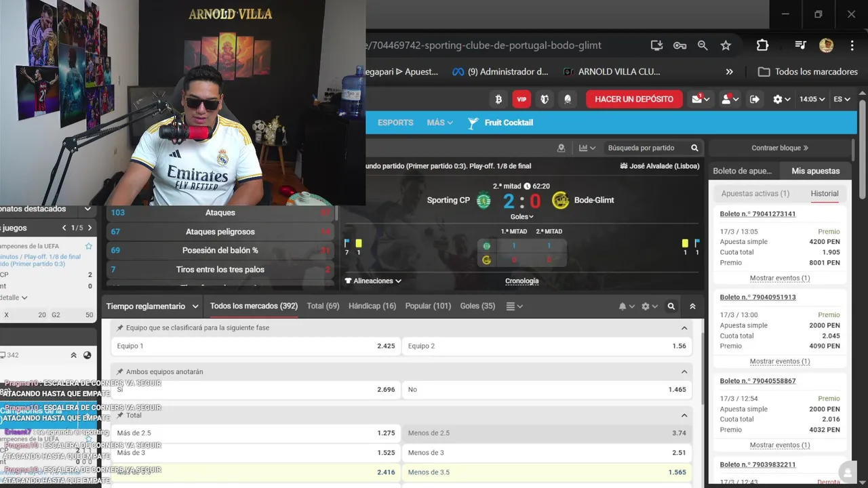Open the ES language dropdown
Viewport: 868px width, 488px height.
[842, 99]
